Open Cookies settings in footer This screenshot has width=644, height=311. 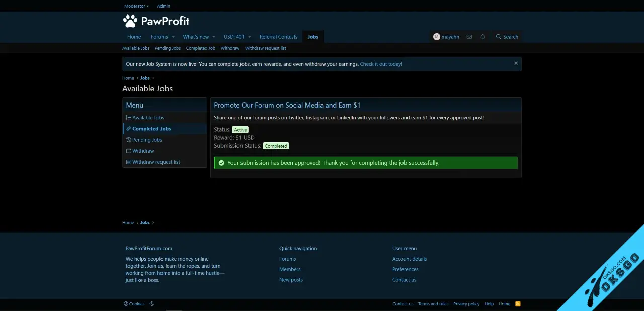pos(134,304)
